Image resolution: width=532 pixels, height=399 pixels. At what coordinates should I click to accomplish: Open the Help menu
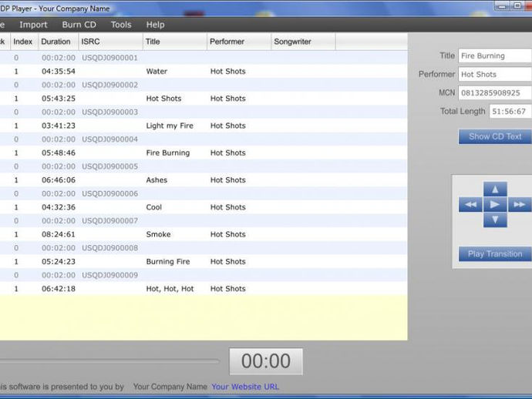point(156,25)
